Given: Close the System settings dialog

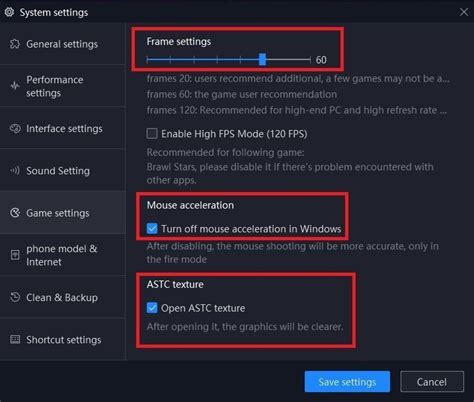Looking at the screenshot, I should (464, 12).
